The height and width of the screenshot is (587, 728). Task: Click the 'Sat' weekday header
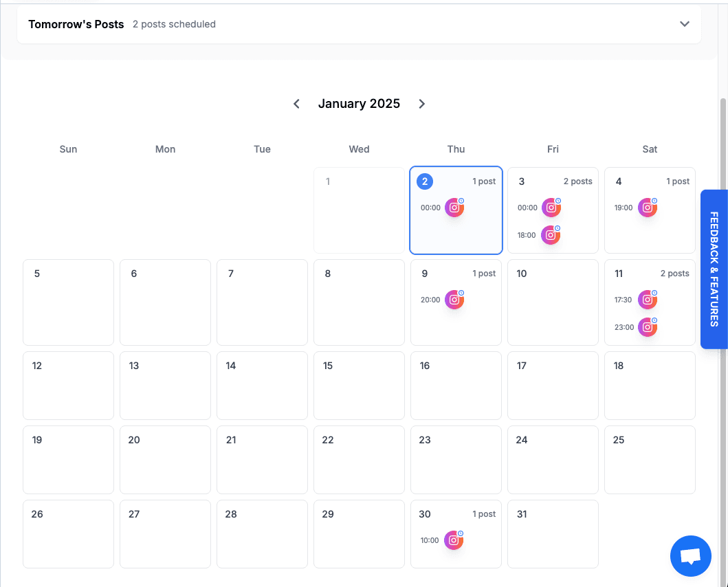(x=650, y=149)
